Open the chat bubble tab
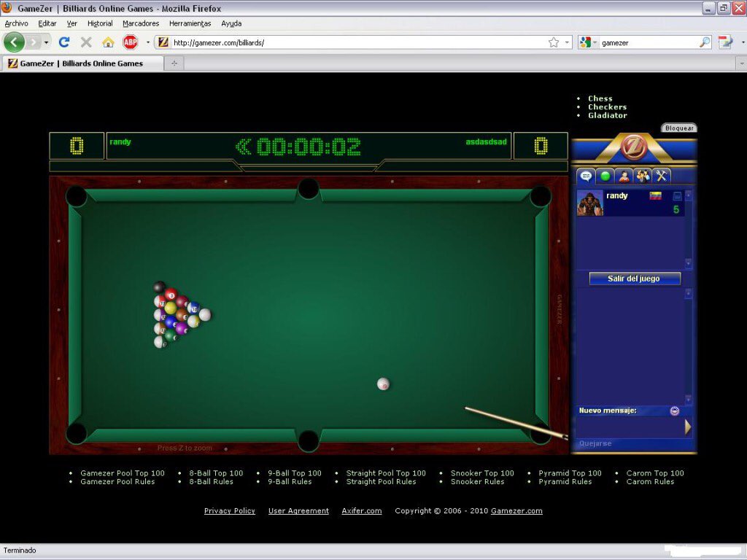 pyautogui.click(x=586, y=176)
